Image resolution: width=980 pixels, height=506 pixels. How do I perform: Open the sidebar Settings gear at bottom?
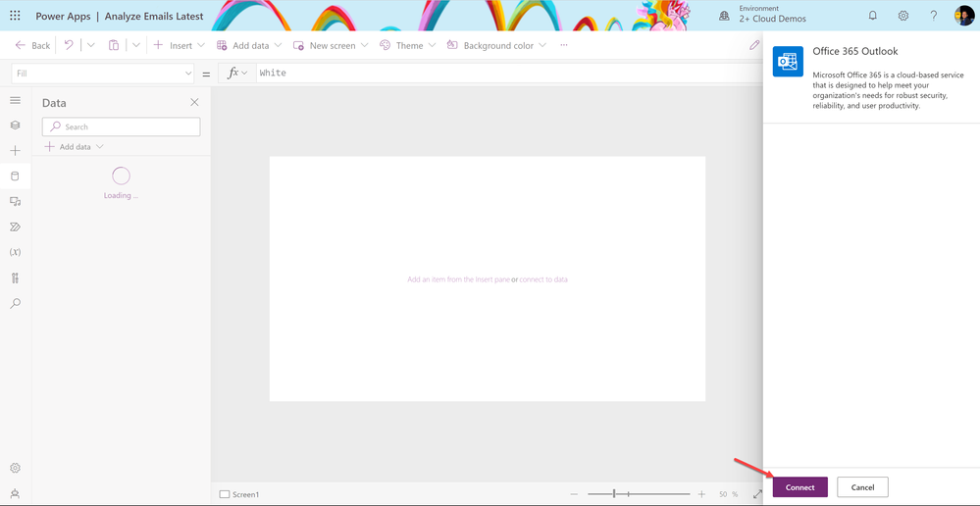coord(16,468)
